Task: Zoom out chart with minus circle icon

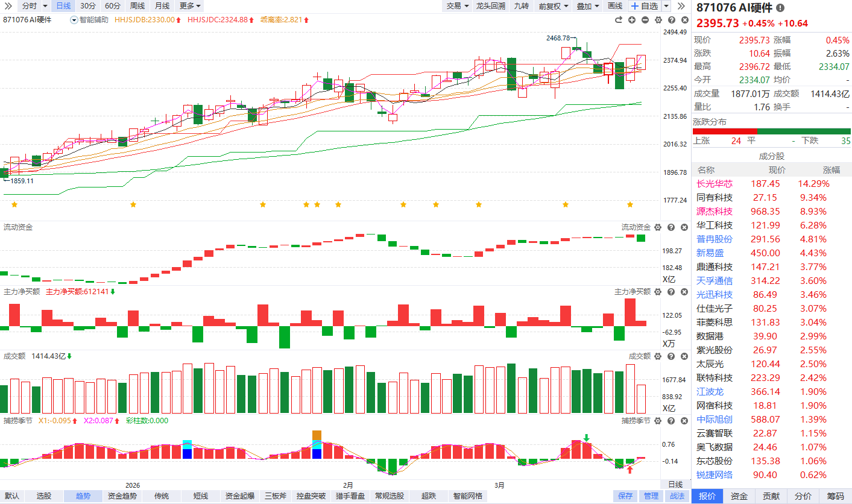Action: pos(645,20)
